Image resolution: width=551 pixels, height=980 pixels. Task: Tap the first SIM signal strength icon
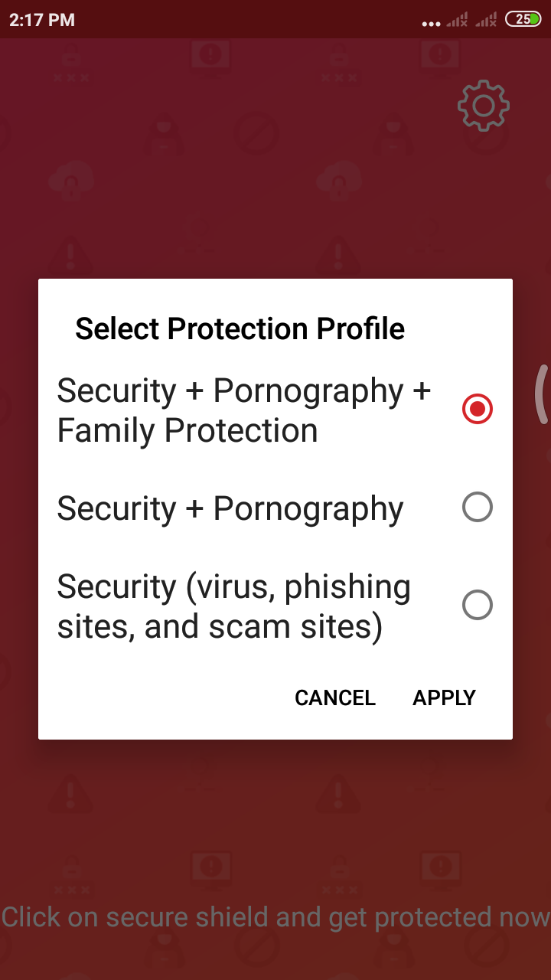[457, 21]
